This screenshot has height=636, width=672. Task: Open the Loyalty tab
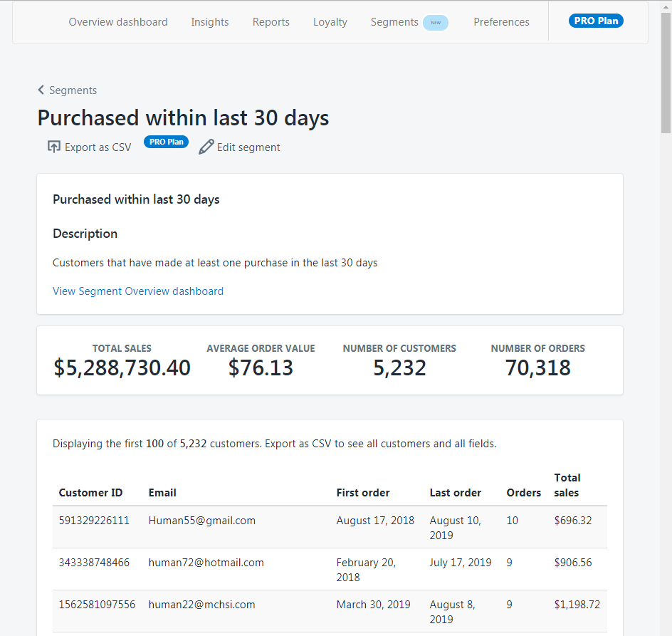coord(330,22)
